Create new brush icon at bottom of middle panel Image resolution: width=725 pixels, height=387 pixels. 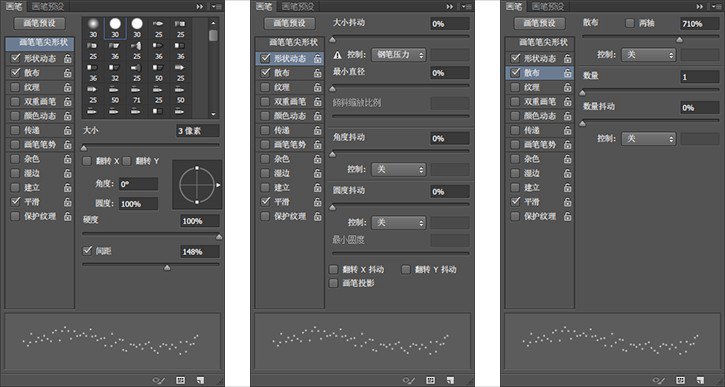(450, 380)
